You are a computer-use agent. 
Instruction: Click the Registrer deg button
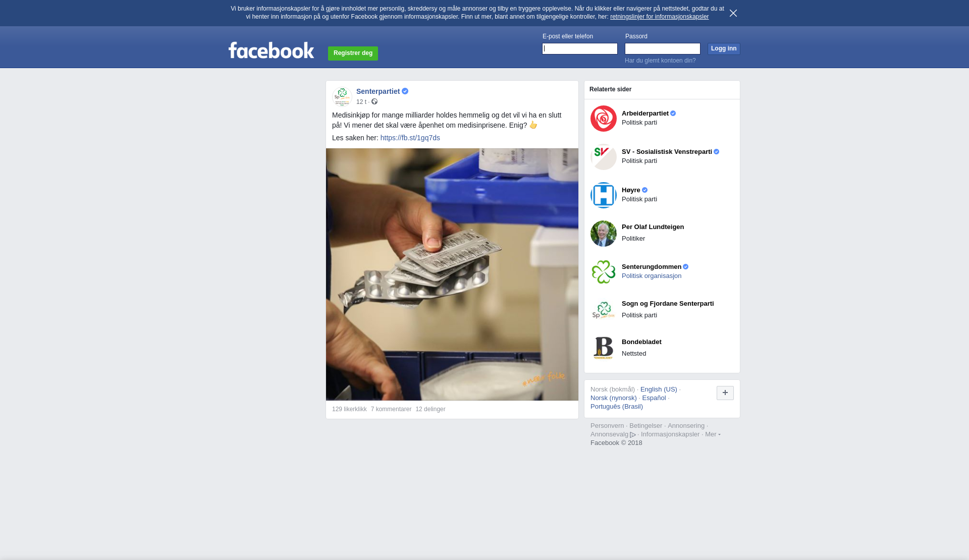(353, 53)
